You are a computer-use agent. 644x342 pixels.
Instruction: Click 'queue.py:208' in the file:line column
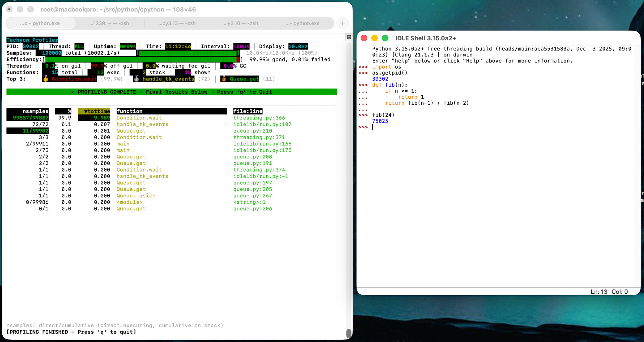(x=253, y=157)
